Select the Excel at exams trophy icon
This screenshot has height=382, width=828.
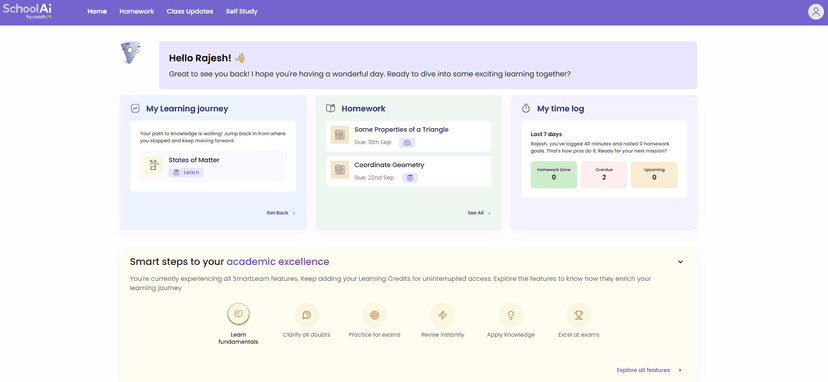pyautogui.click(x=579, y=315)
